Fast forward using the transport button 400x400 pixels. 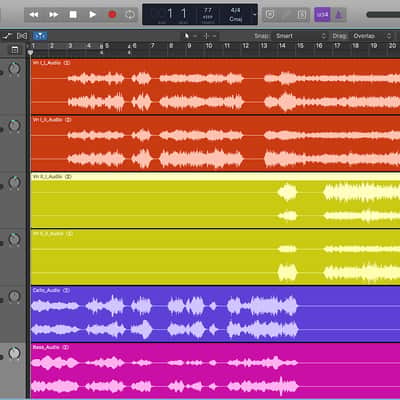click(x=53, y=15)
